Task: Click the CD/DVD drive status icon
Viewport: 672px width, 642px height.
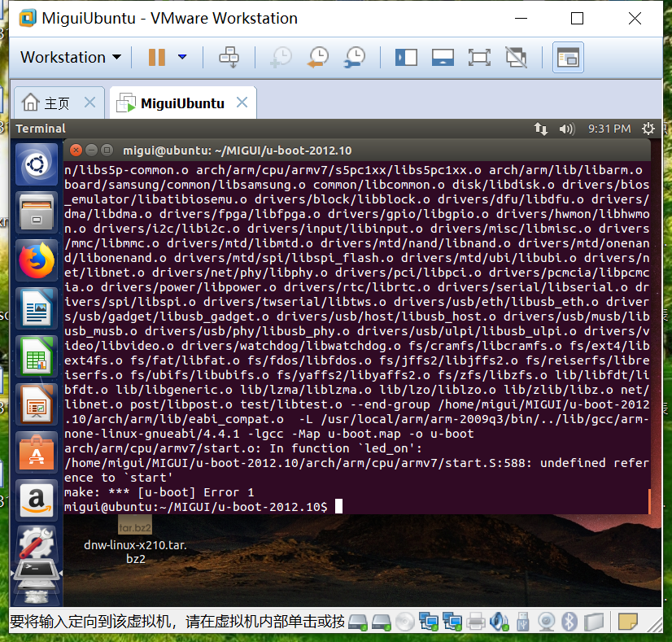Action: (x=404, y=622)
